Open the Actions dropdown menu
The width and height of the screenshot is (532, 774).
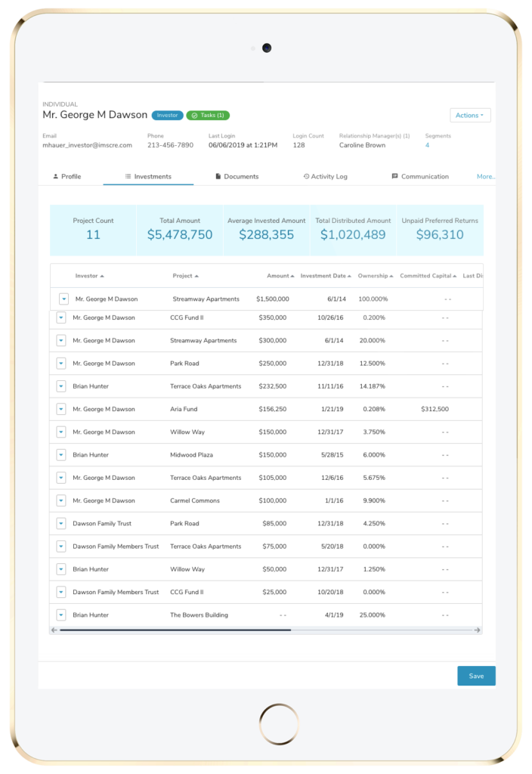[x=470, y=116]
